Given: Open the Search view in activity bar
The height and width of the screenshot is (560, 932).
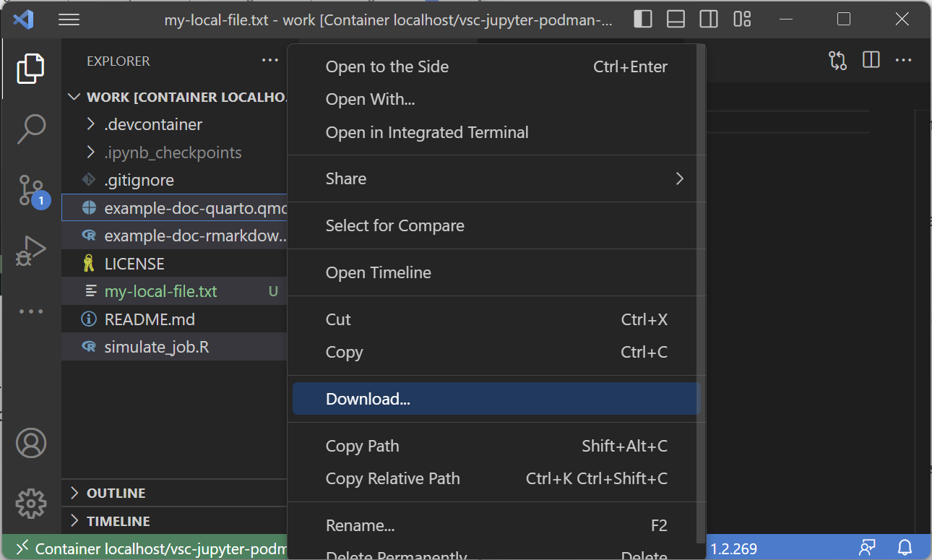Looking at the screenshot, I should [x=31, y=129].
